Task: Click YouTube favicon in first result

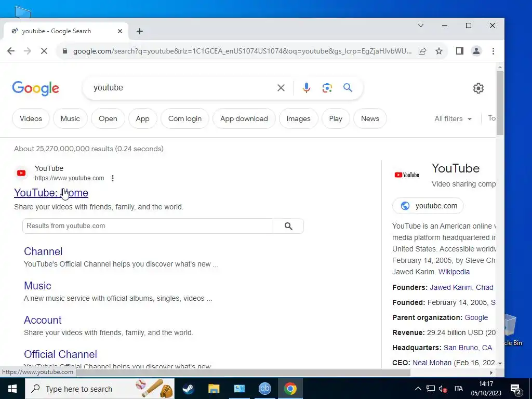Action: pyautogui.click(x=21, y=173)
